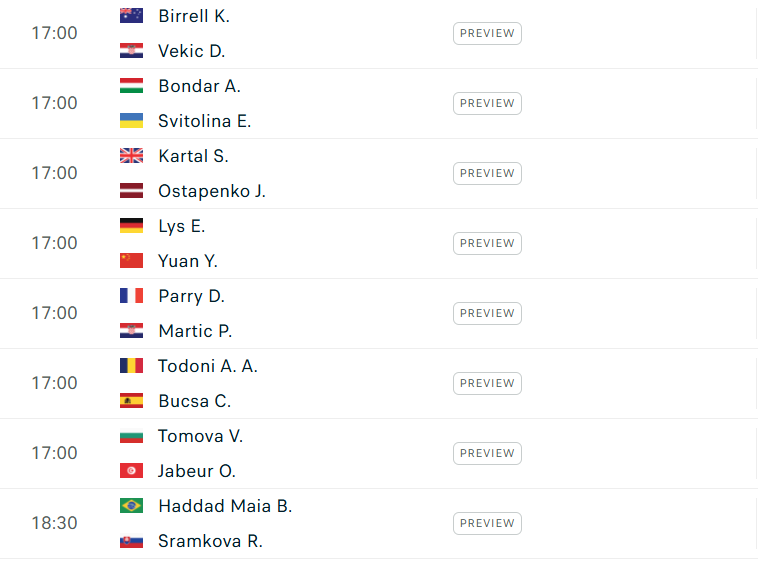
Task: Open the Preview for Kartal vs Ostapenko
Action: pos(487,173)
